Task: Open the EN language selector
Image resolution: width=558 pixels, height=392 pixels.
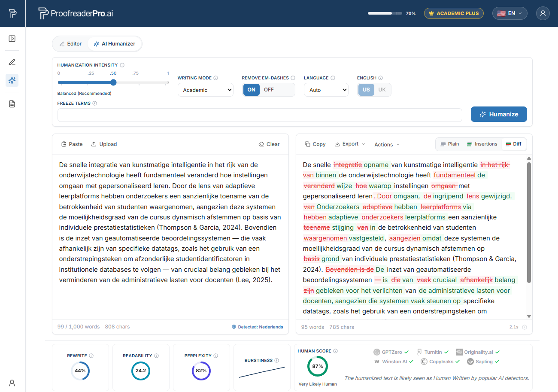Action: click(x=510, y=13)
